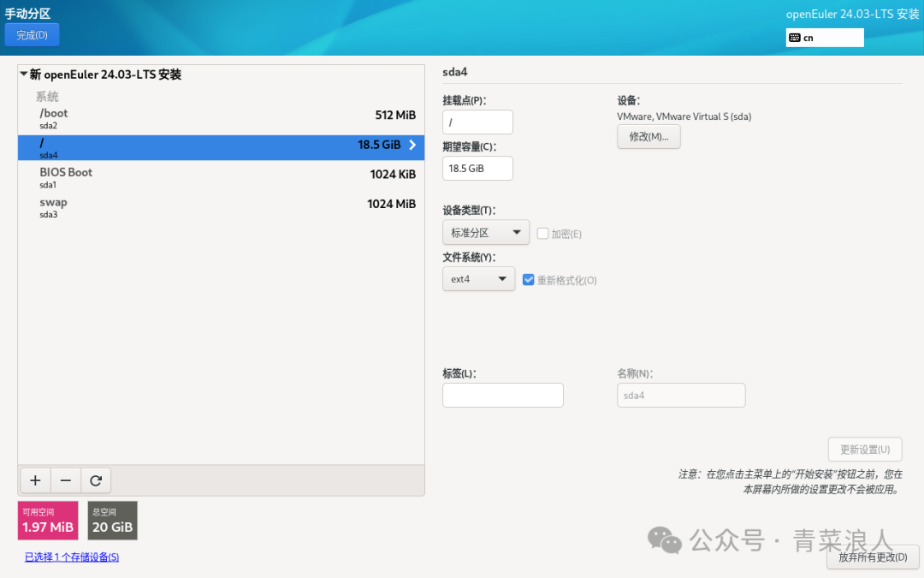924x578 pixels.
Task: Add a new partition using the plus icon
Action: point(34,480)
